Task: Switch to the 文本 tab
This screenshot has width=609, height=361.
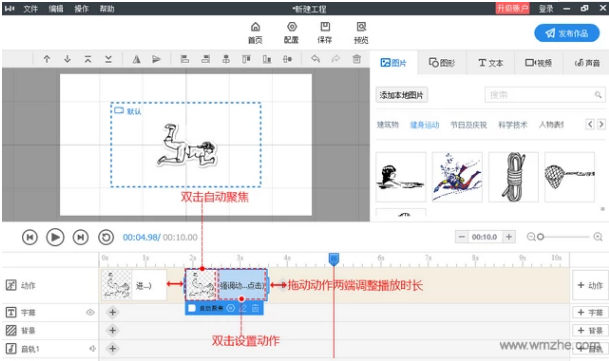Action: tap(491, 63)
